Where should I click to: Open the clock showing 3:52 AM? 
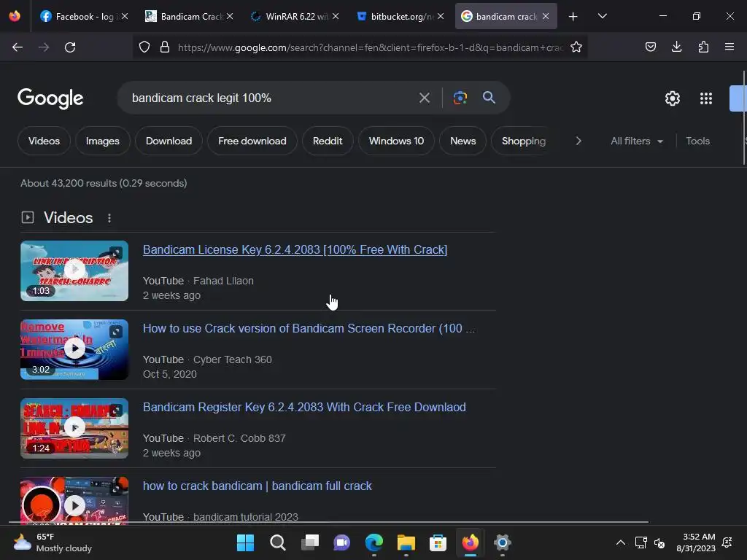(x=695, y=542)
